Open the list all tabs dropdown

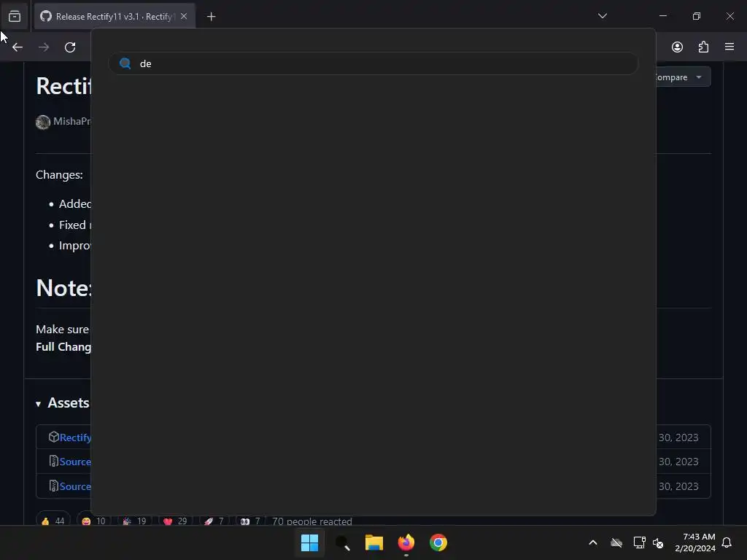(602, 16)
